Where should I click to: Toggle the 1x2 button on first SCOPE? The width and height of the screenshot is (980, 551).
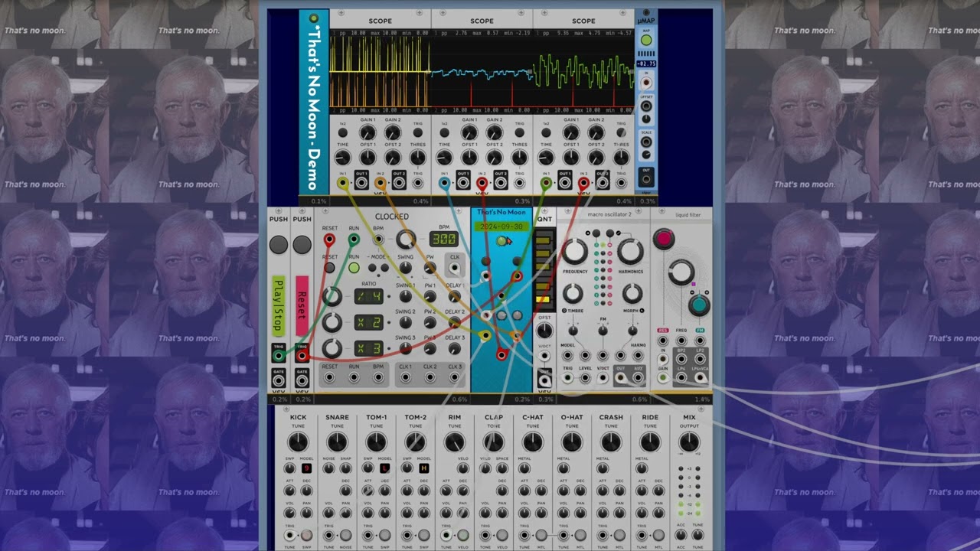tap(342, 133)
